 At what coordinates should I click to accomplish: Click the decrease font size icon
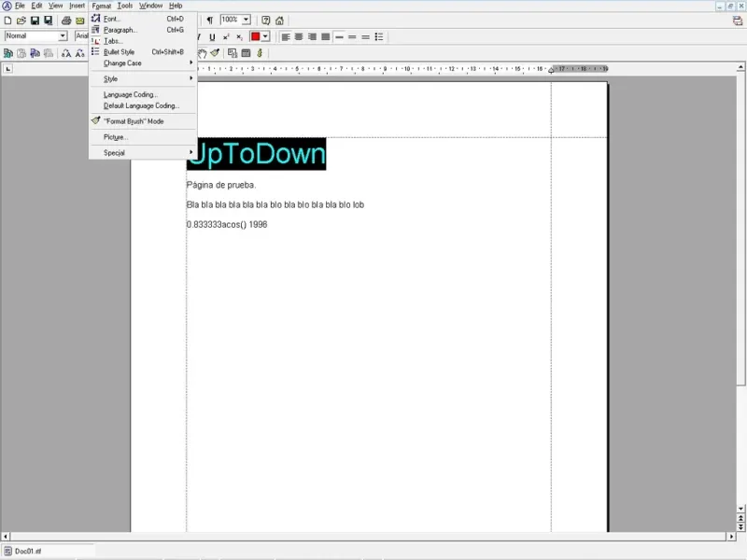pos(80,53)
